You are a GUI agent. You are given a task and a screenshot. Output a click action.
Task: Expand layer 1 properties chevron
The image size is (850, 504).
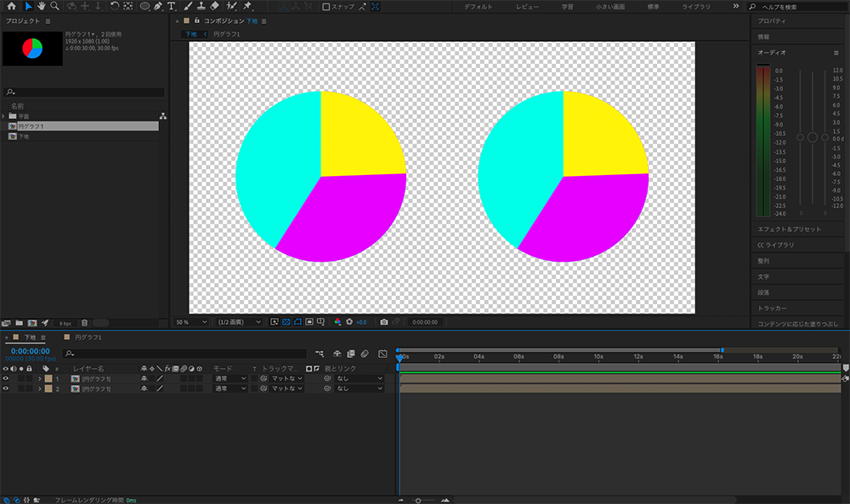tap(40, 379)
